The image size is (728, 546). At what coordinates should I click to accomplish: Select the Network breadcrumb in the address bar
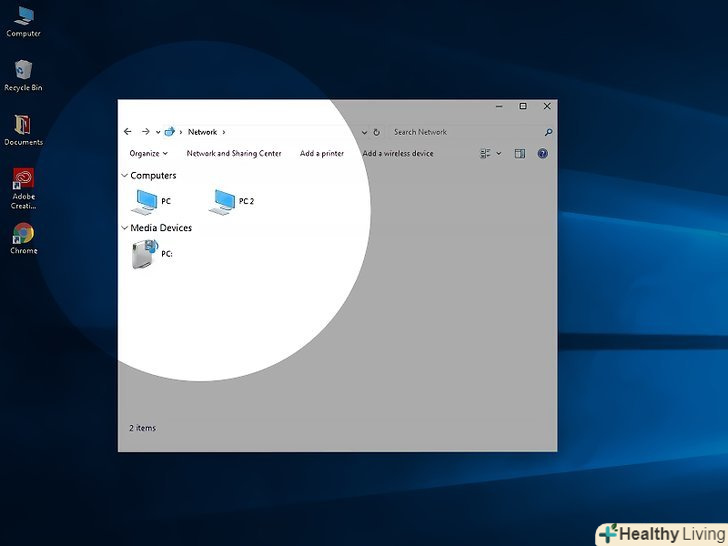tap(202, 132)
